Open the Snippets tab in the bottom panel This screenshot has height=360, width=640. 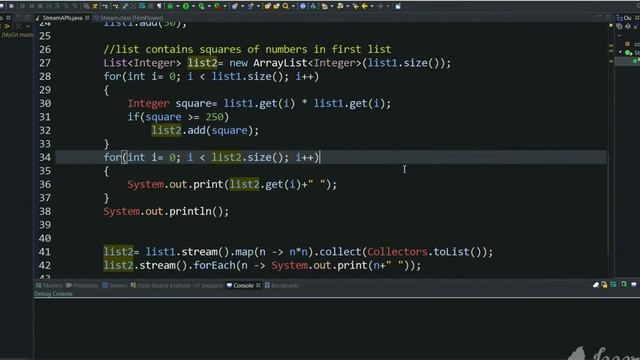pyautogui.click(x=209, y=285)
